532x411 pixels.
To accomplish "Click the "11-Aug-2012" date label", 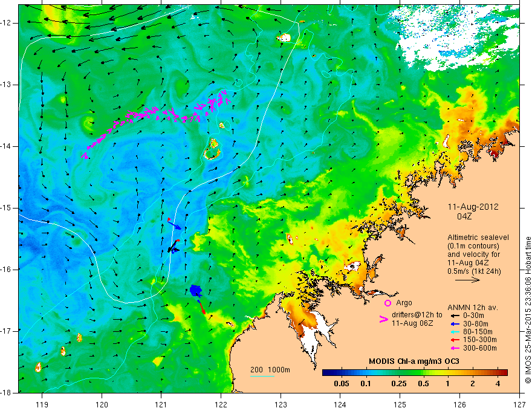I will tap(473, 207).
